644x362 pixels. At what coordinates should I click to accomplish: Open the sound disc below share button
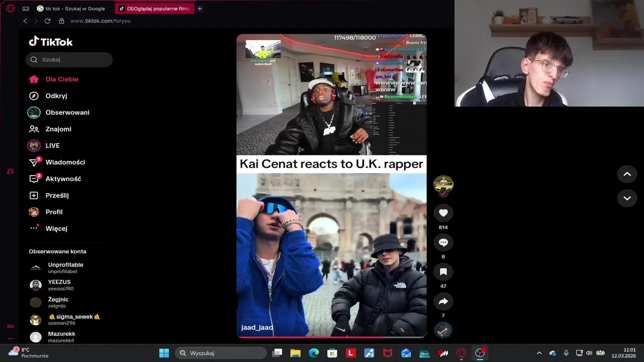pos(443,330)
